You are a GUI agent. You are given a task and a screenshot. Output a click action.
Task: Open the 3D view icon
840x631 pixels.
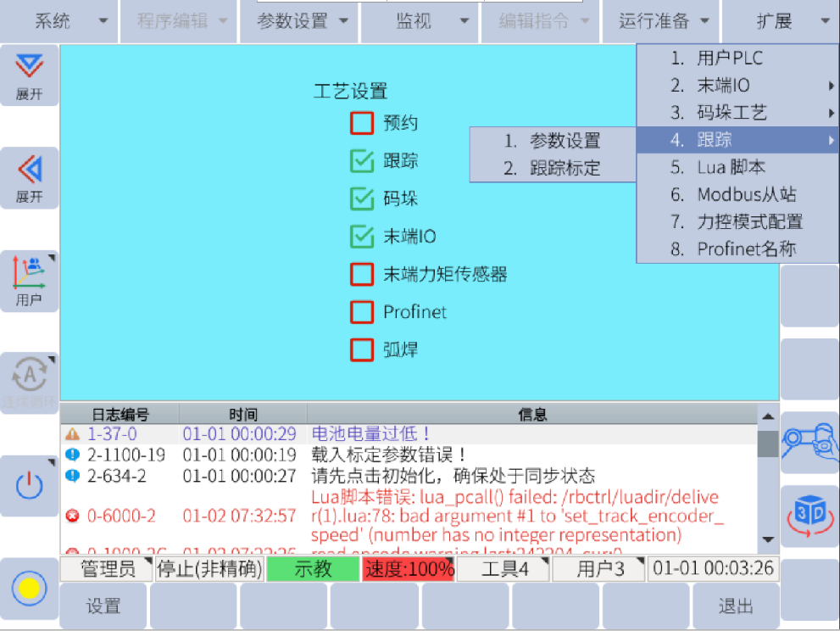coord(809,516)
